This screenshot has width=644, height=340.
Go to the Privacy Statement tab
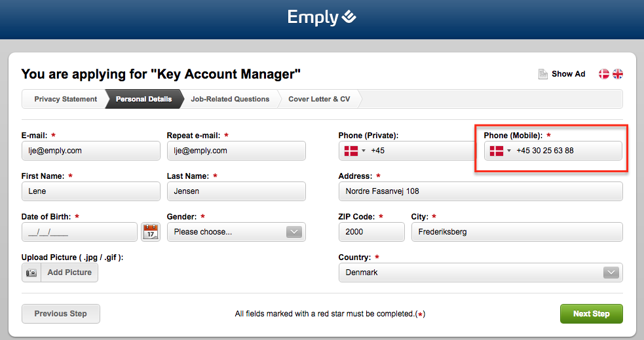[66, 99]
